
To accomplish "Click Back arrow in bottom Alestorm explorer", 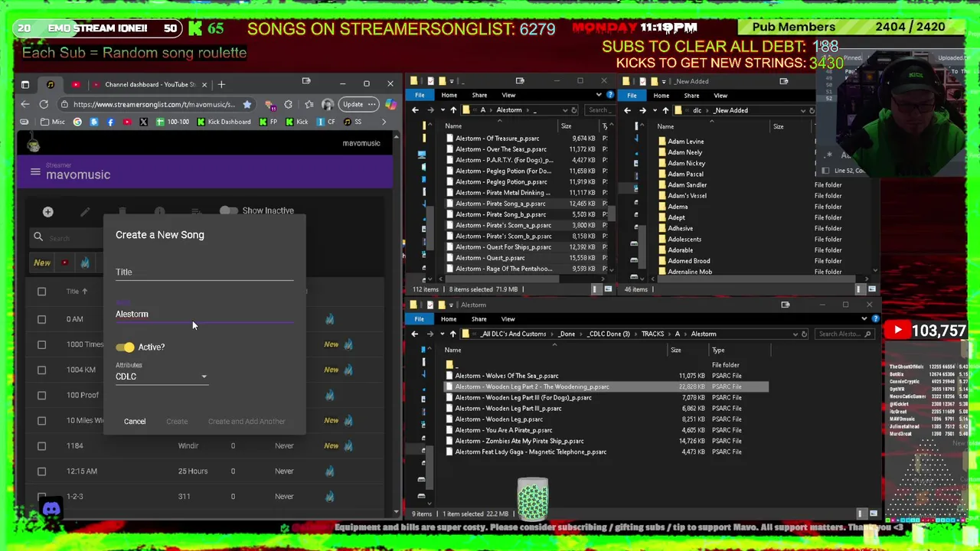I will (415, 334).
